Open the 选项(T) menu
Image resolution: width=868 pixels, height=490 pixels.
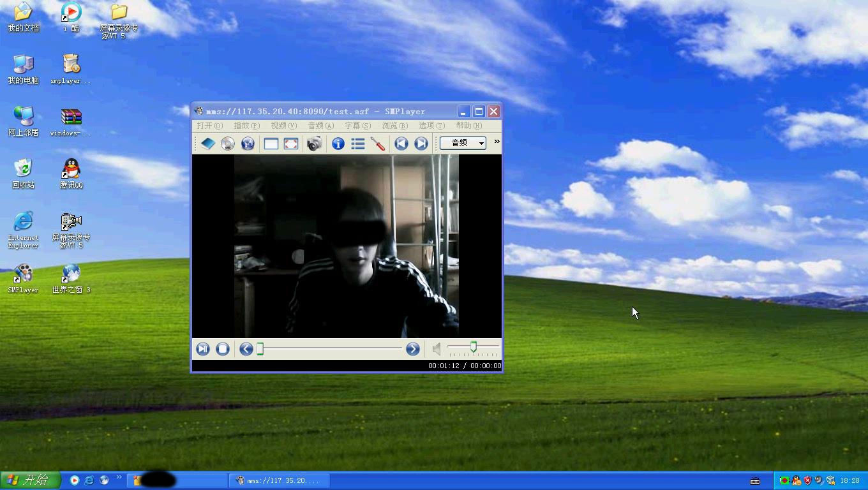[431, 126]
